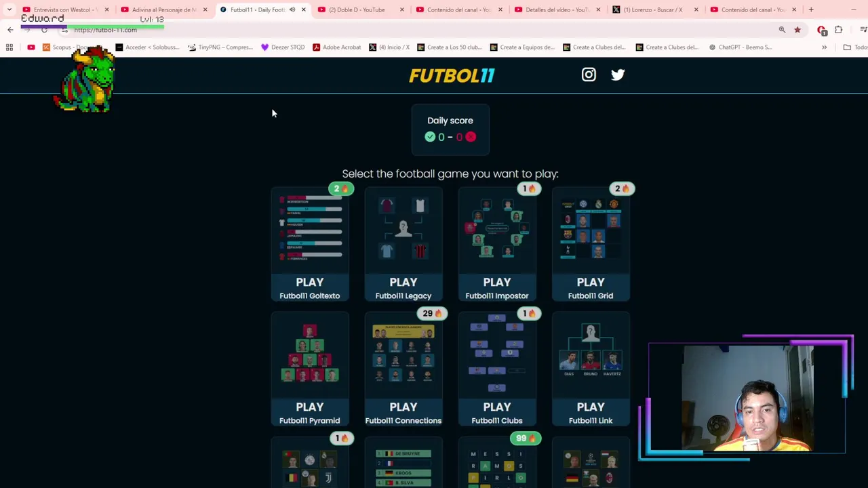Switch to Doble D - YouTube tab

point(359,9)
